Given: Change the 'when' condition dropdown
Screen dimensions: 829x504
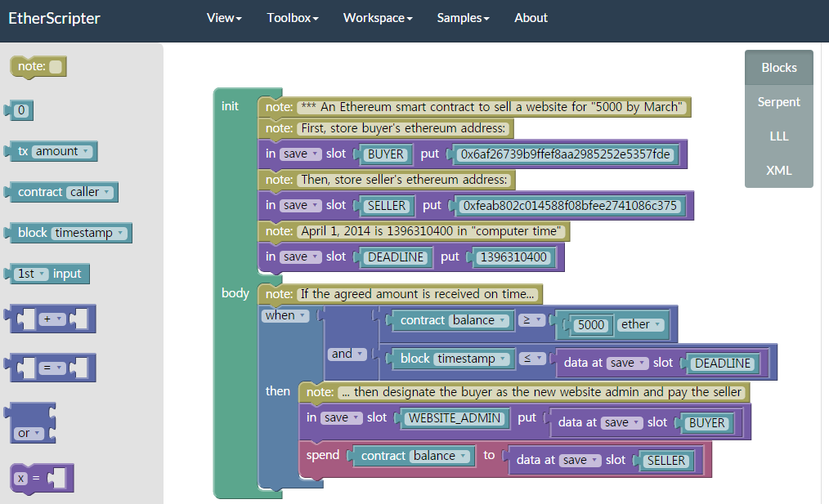Looking at the screenshot, I should (x=285, y=315).
